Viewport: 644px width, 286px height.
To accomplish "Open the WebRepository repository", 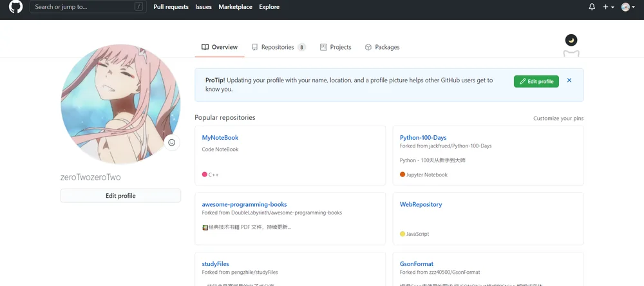I will pyautogui.click(x=421, y=204).
